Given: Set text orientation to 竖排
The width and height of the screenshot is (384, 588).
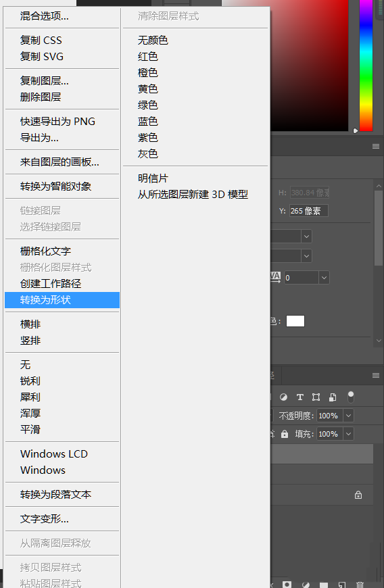Looking at the screenshot, I should coord(30,341).
